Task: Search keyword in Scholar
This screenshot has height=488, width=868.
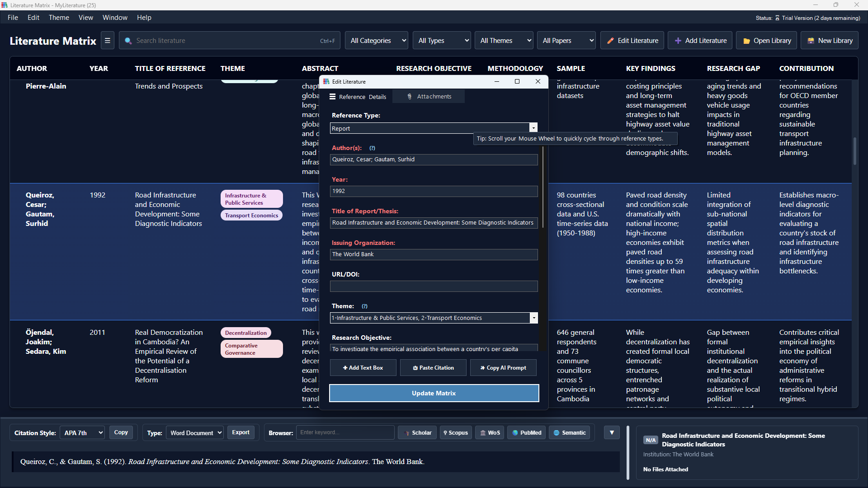Action: (417, 433)
